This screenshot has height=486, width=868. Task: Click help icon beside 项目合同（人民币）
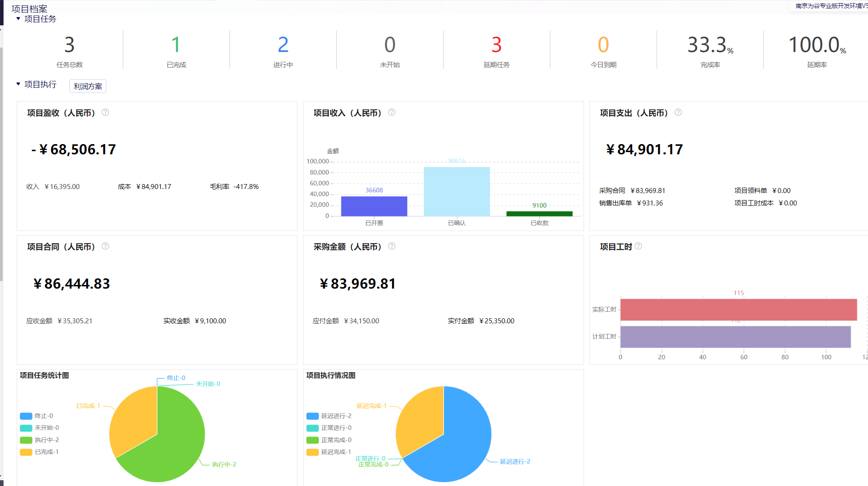tap(105, 246)
